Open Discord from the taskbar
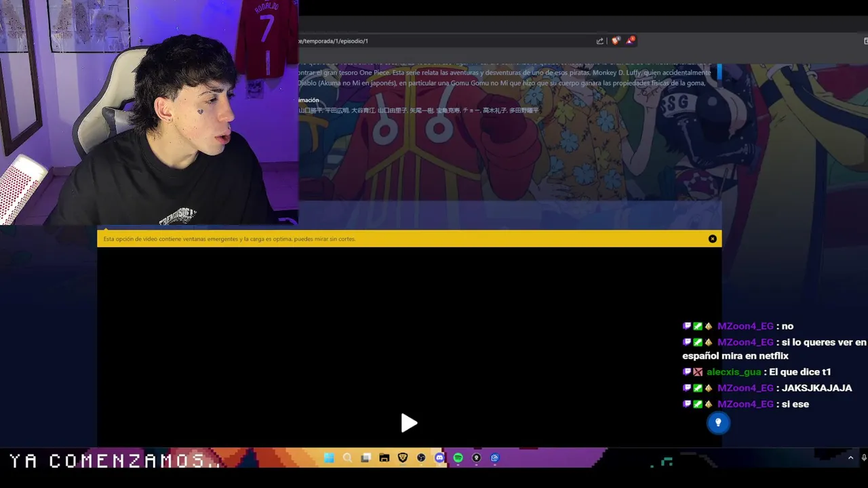 coord(439,458)
